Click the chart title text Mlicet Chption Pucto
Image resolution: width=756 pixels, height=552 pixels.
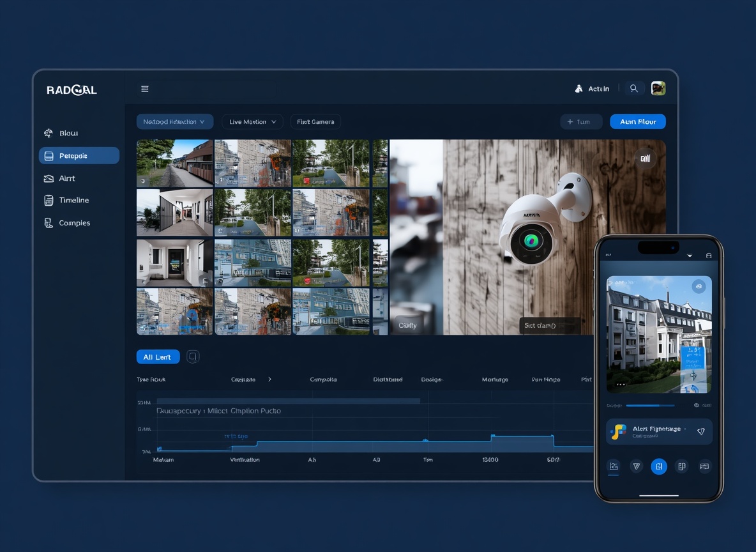click(x=244, y=411)
